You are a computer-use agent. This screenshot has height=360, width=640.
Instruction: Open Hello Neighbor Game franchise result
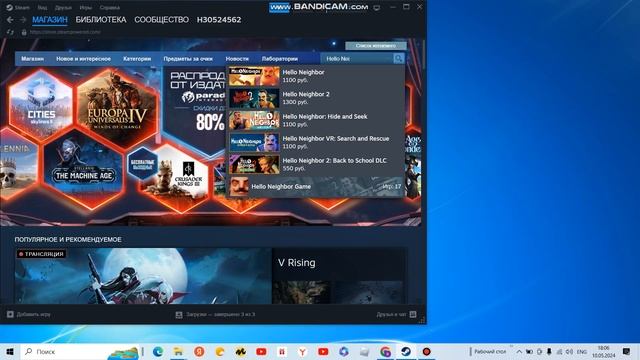click(316, 187)
